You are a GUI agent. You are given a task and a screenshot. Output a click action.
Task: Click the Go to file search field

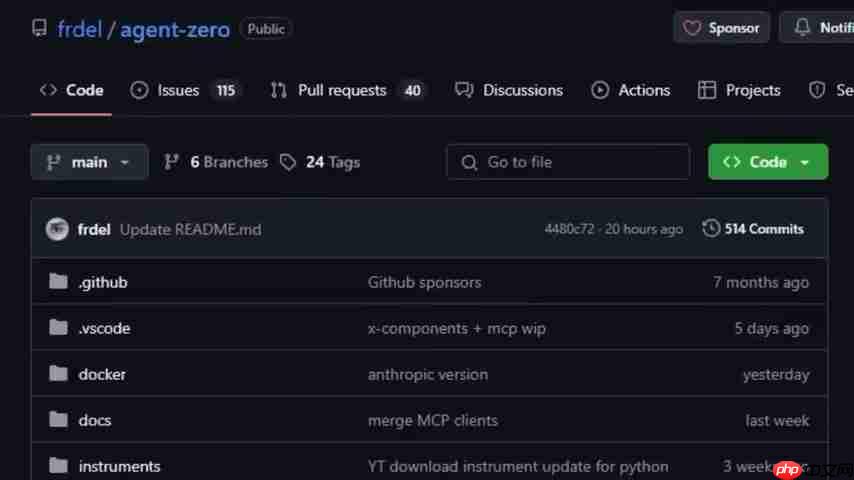[x=568, y=162]
